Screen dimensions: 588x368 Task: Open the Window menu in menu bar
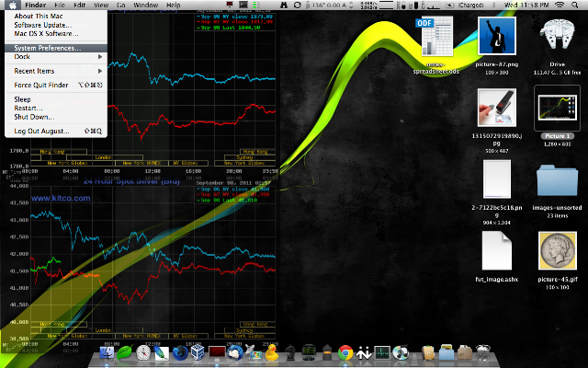[x=145, y=5]
